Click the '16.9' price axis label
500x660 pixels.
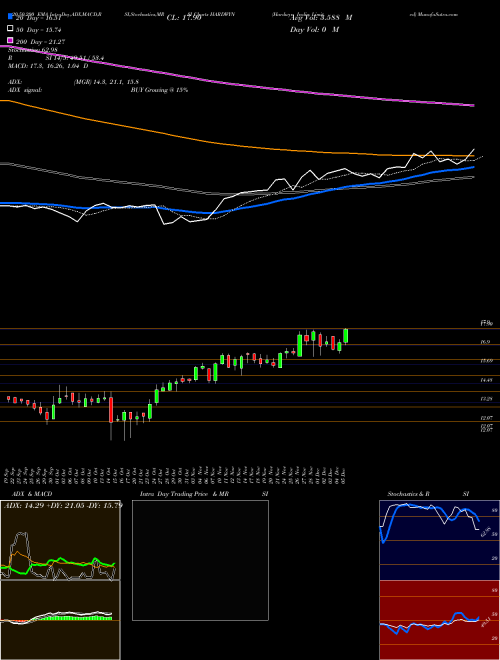tap(485, 342)
